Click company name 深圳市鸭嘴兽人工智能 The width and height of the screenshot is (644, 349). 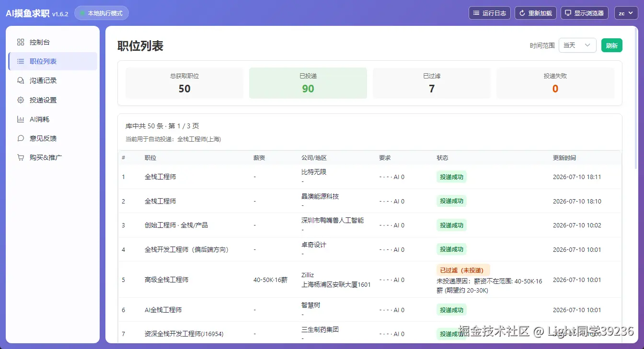[x=333, y=220]
